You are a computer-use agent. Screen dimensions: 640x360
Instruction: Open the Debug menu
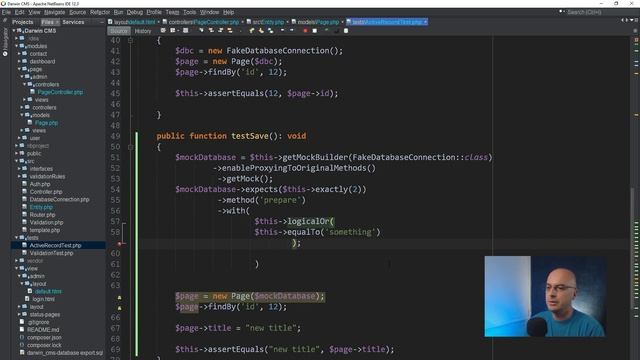[x=135, y=12]
